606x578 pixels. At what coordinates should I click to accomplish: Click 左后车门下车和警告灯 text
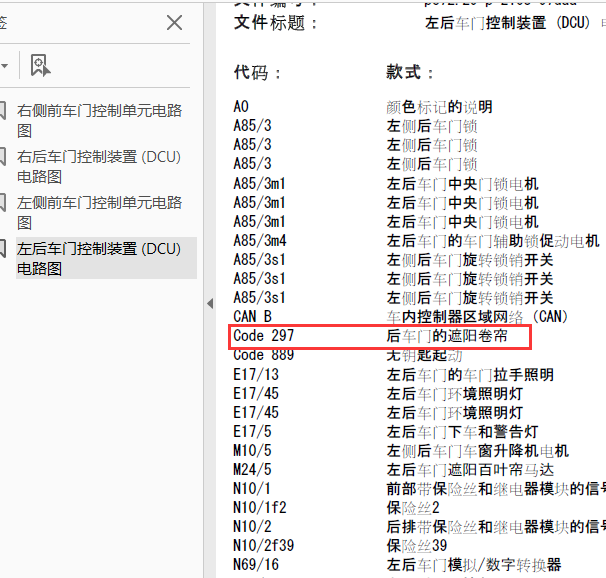[x=462, y=432]
